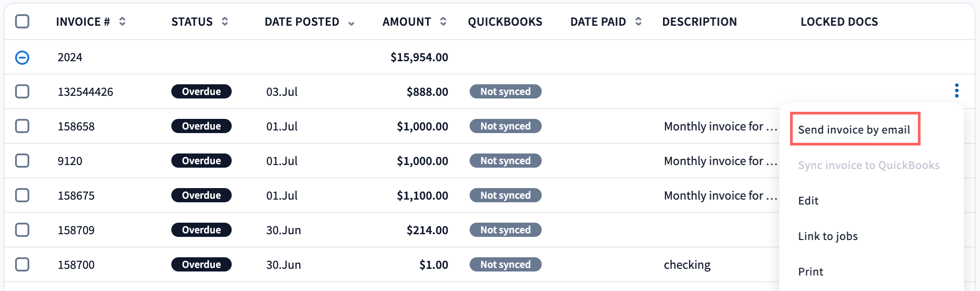This screenshot has height=291, width=980.
Task: Choose Print from the menu
Action: tap(810, 271)
